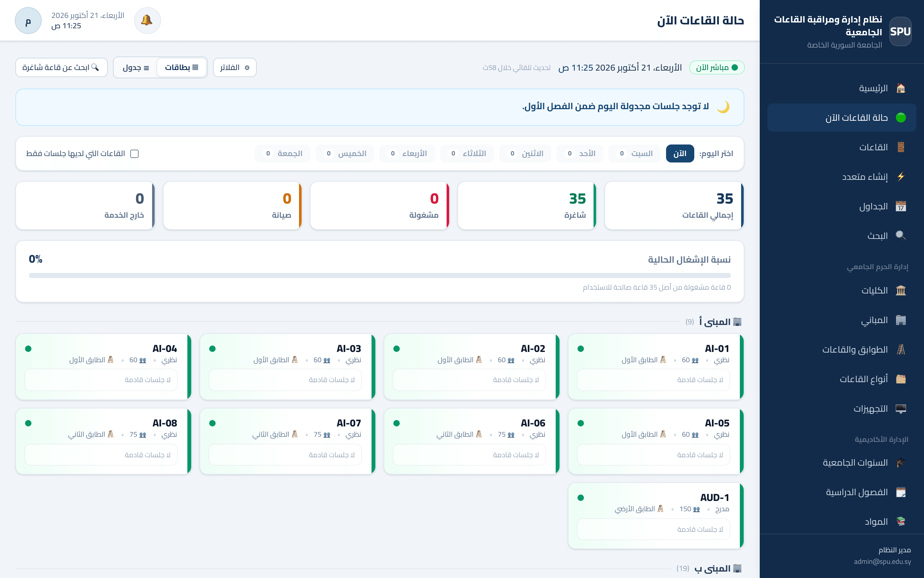Screen dimensions: 924x578
Task: Open الجداول schedules in the sidebar
Action: [842, 206]
